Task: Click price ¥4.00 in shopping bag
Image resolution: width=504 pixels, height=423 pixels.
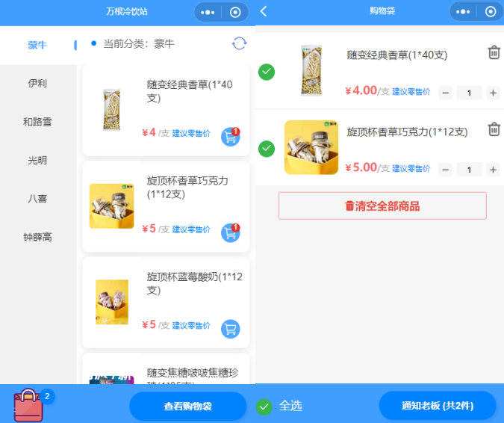Action: (361, 90)
